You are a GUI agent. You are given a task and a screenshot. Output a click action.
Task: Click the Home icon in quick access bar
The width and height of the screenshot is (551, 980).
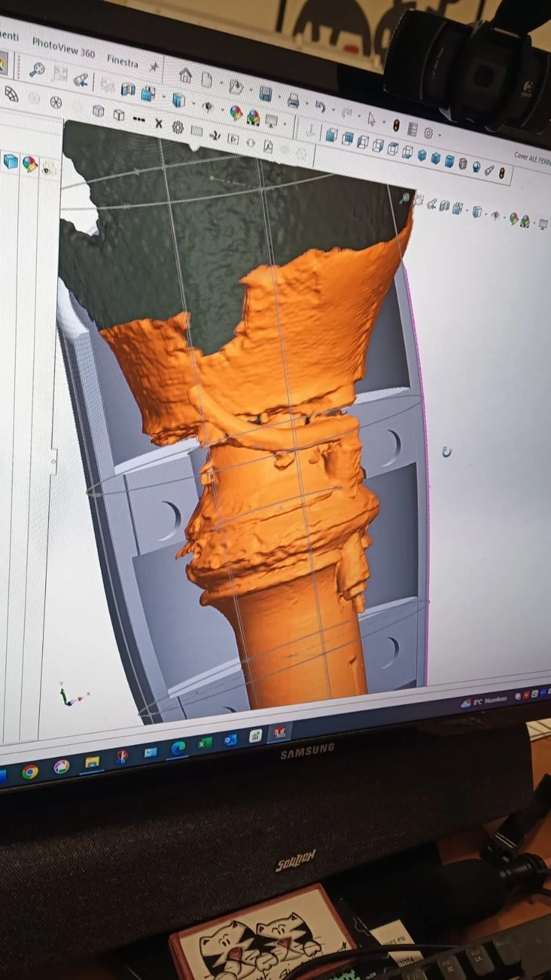pos(185,75)
